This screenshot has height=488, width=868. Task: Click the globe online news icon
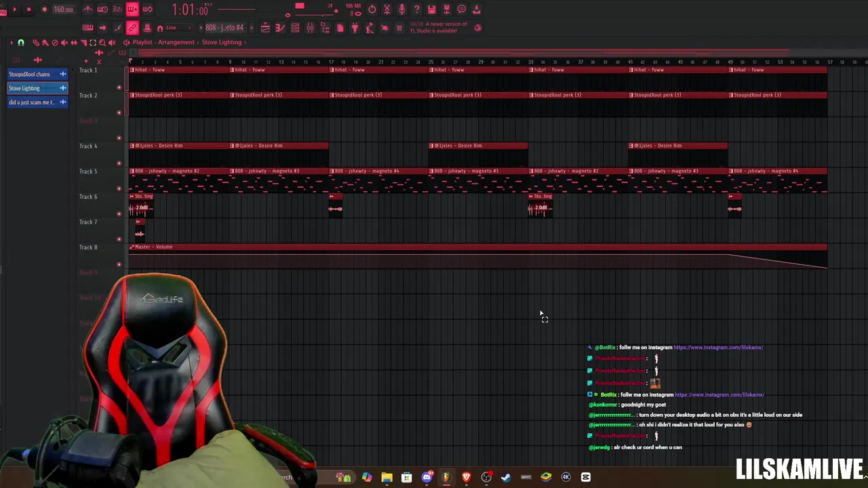(477, 28)
